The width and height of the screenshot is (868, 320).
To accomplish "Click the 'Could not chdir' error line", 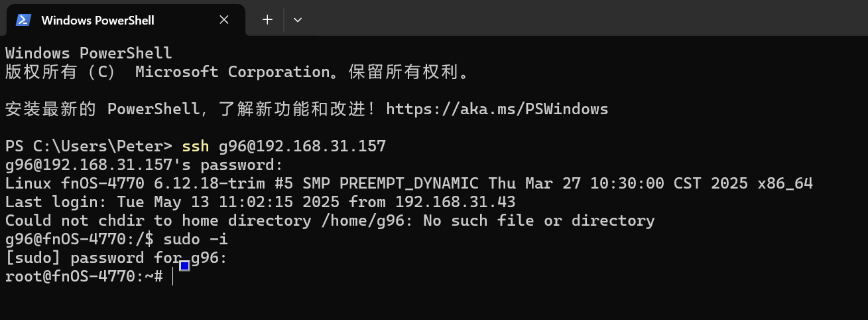I will pyautogui.click(x=330, y=220).
